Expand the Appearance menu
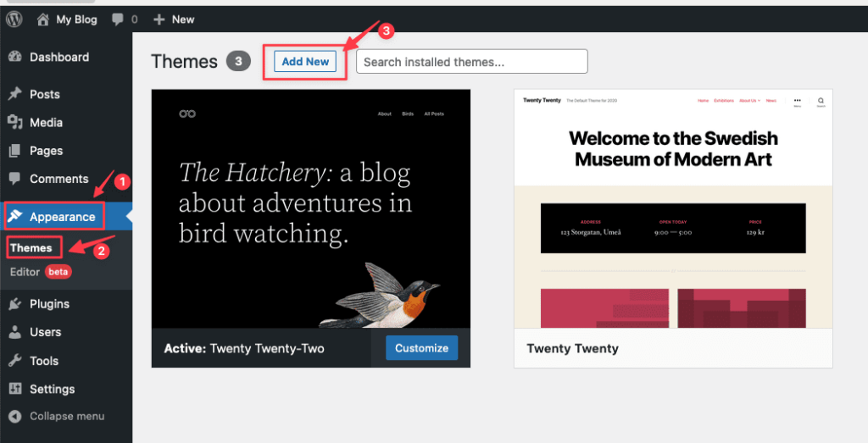Screen dimensions: 868x443 (62, 217)
